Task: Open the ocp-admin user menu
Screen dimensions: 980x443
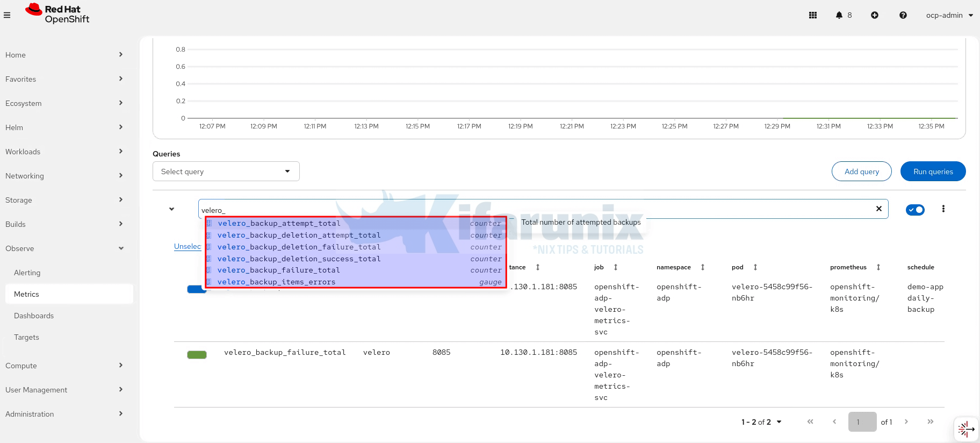Action: [x=949, y=15]
